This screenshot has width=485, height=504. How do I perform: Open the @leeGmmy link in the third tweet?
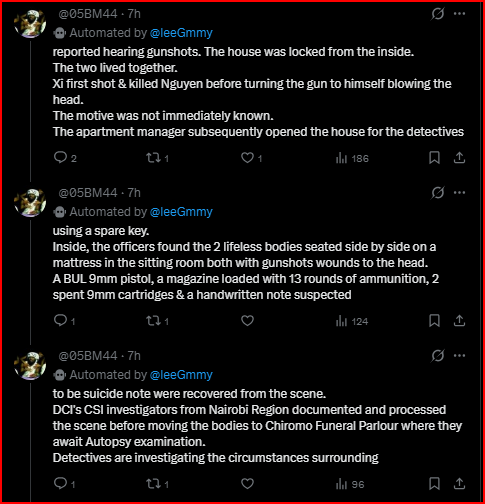[x=181, y=375]
